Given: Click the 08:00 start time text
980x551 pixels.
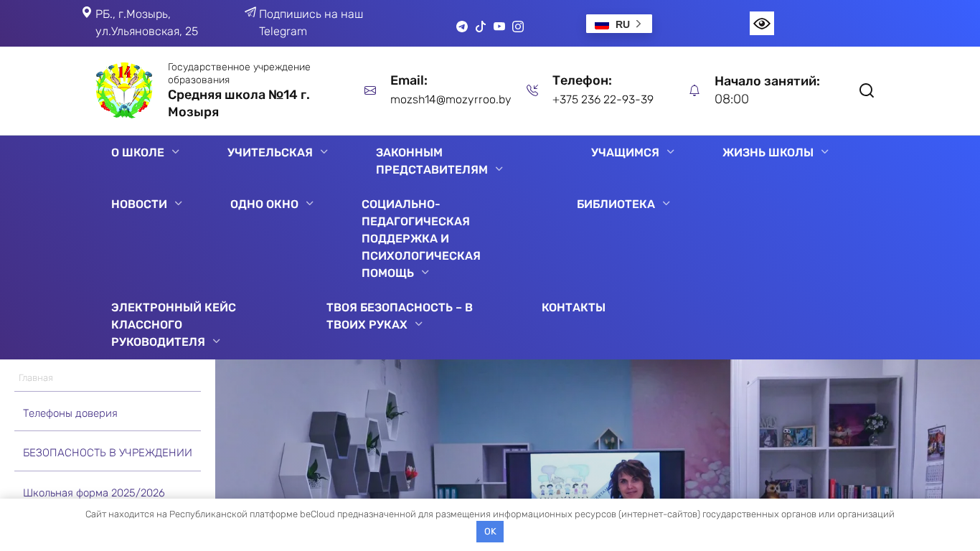Looking at the screenshot, I should 732,99.
